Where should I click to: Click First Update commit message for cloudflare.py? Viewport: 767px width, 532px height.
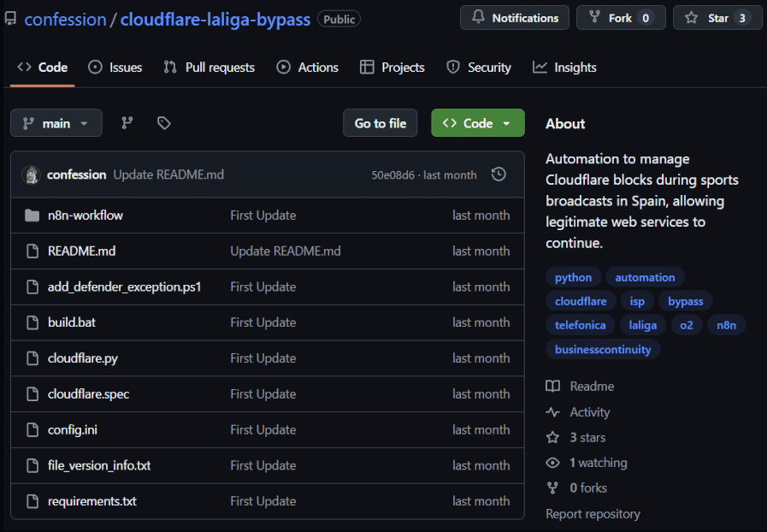[x=263, y=358]
